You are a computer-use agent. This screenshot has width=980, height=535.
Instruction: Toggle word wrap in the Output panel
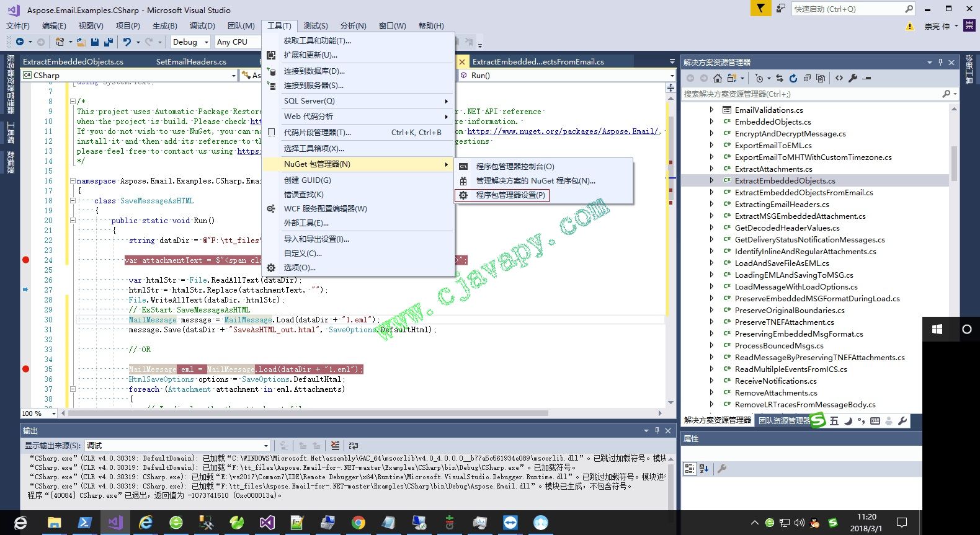(x=354, y=446)
